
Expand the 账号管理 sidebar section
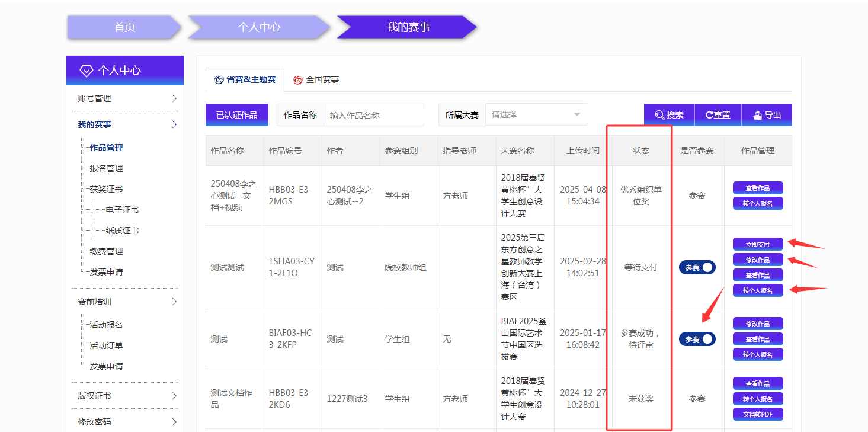click(174, 98)
